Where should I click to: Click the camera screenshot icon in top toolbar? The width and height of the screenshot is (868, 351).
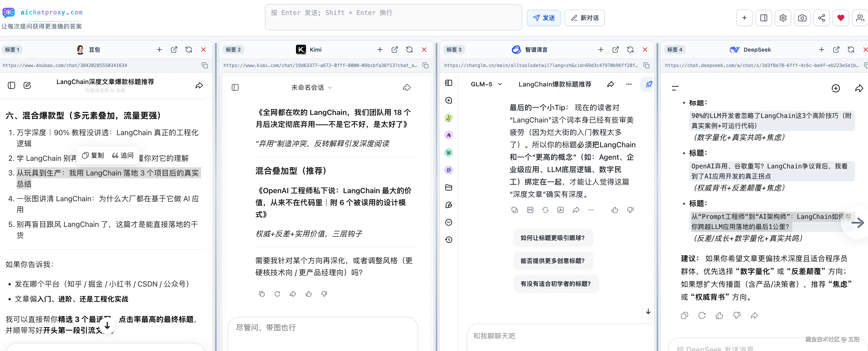[802, 18]
